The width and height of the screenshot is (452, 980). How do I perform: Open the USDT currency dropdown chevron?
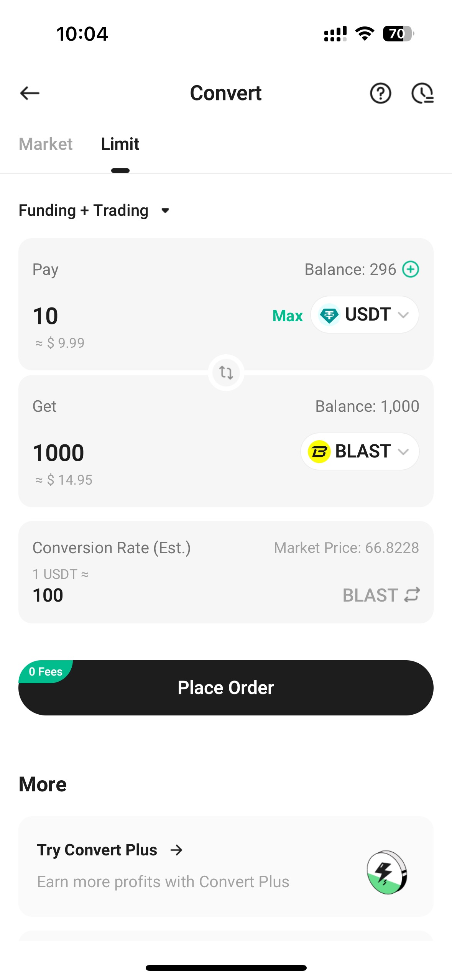point(403,315)
